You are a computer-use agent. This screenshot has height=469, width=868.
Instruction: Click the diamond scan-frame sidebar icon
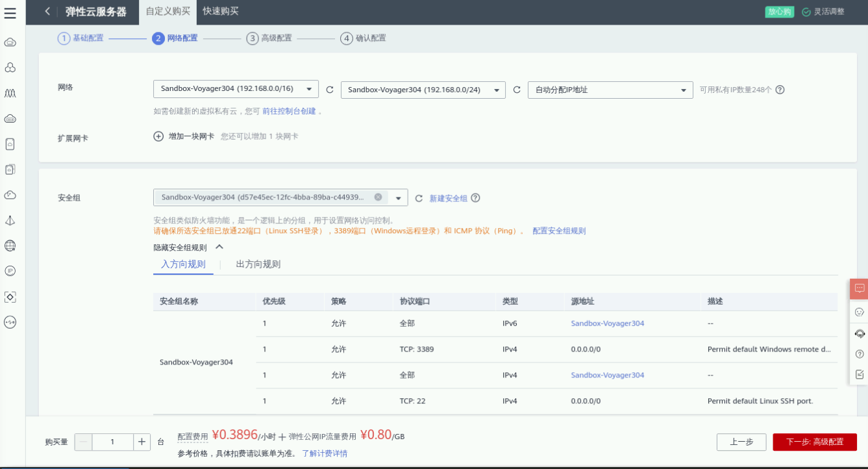pos(10,297)
